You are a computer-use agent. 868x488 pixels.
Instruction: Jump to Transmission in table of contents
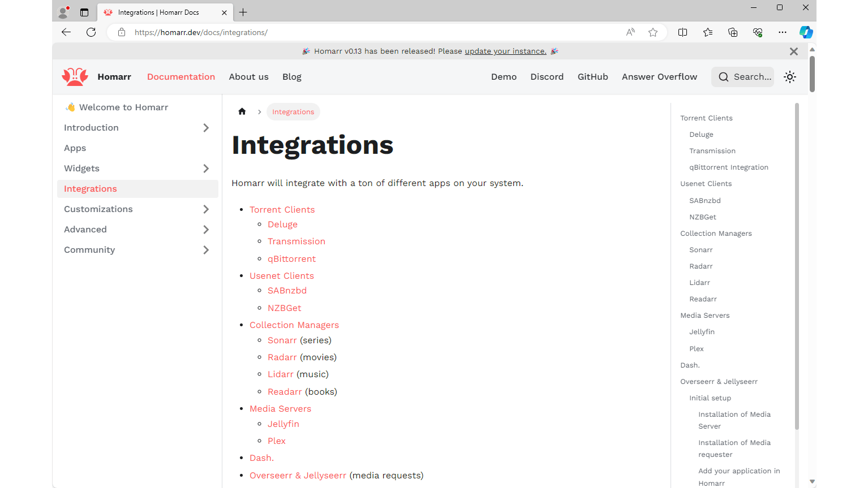click(712, 151)
